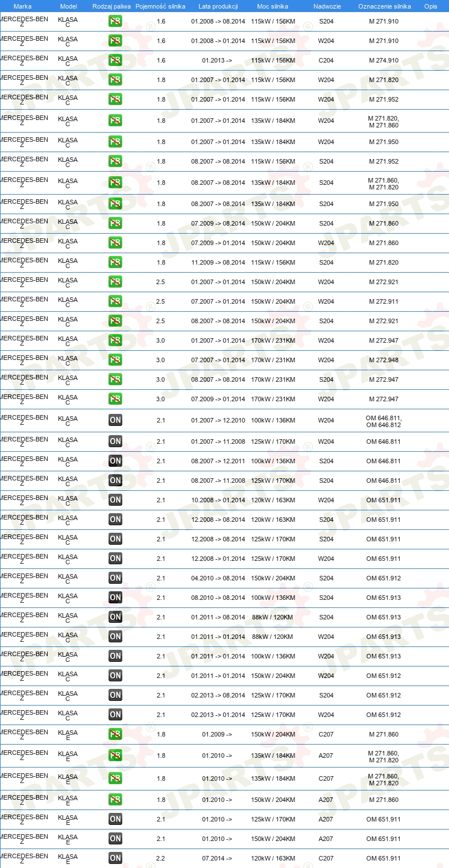Click PB icon for W204 M 271.952 row
This screenshot has width=449, height=868.
115,99
